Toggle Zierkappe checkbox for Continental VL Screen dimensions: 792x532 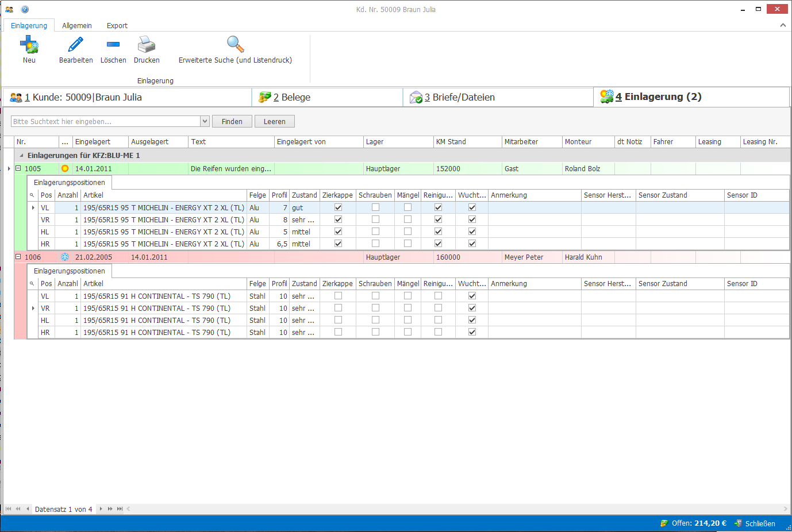tap(338, 296)
